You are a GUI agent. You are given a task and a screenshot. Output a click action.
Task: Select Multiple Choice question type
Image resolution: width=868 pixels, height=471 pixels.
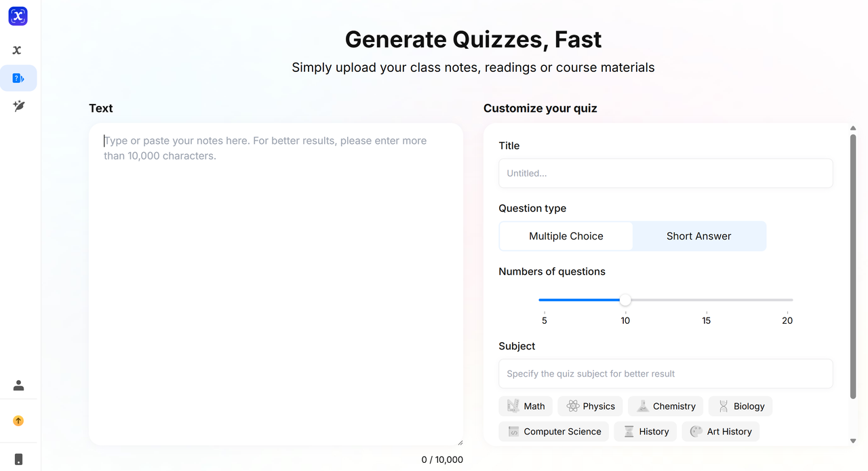[566, 236]
